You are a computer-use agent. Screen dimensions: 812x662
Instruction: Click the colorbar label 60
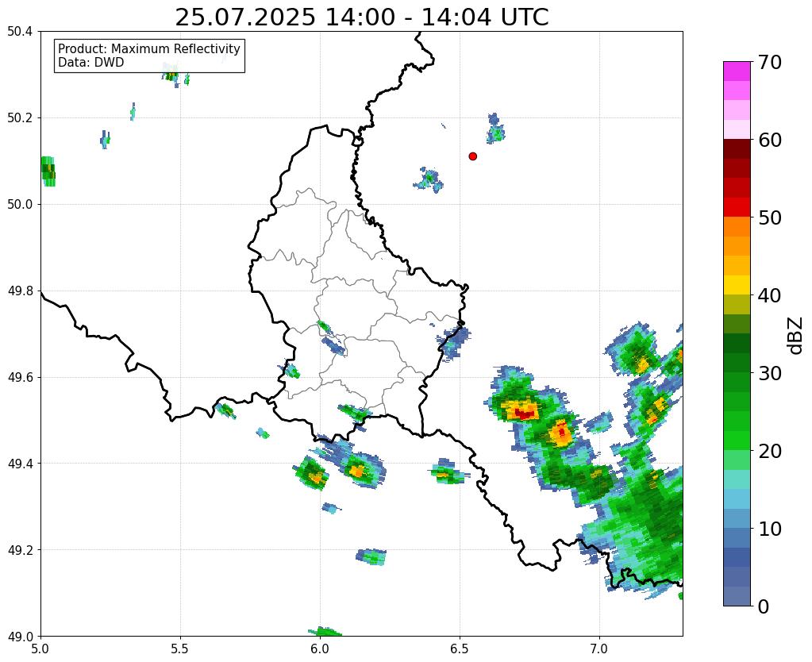[770, 140]
